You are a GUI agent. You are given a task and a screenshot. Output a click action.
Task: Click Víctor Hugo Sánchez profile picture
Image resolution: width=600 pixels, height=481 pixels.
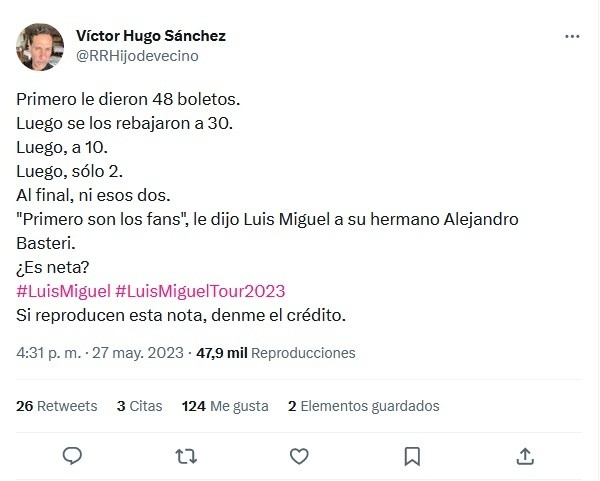click(x=41, y=46)
